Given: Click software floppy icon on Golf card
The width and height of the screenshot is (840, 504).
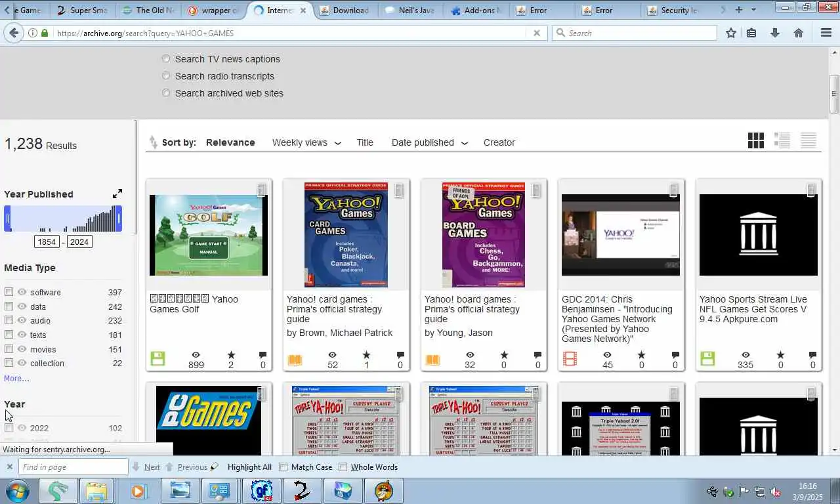Looking at the screenshot, I should 157,359.
